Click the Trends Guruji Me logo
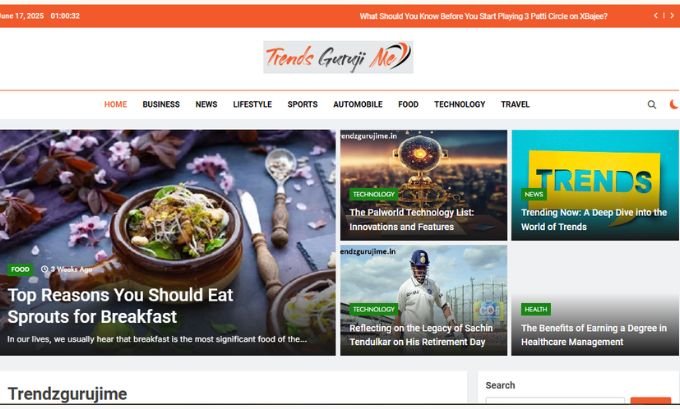 [338, 57]
